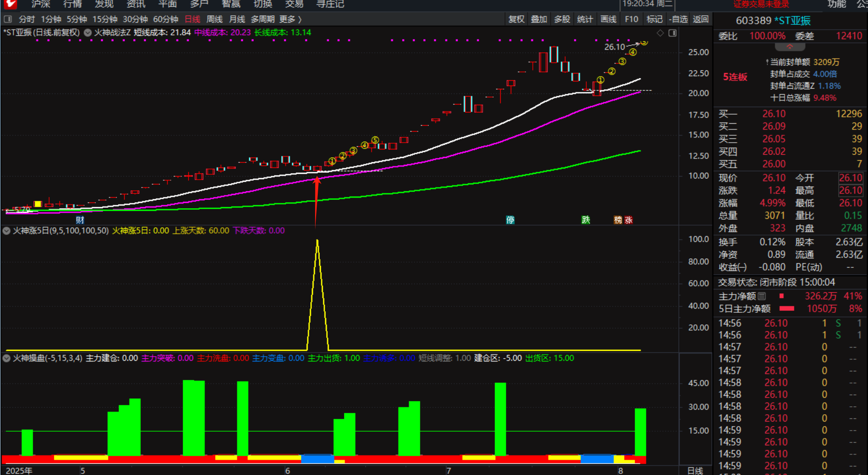Click the F10 company info button
The image size is (868, 475).
coord(631,20)
